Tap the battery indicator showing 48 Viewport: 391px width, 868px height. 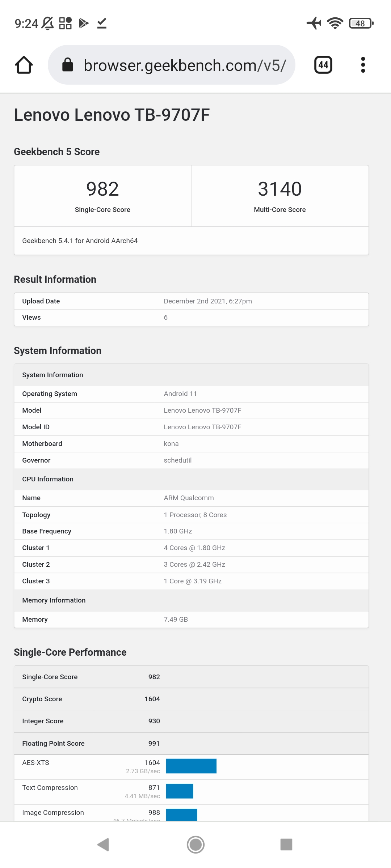pyautogui.click(x=361, y=24)
